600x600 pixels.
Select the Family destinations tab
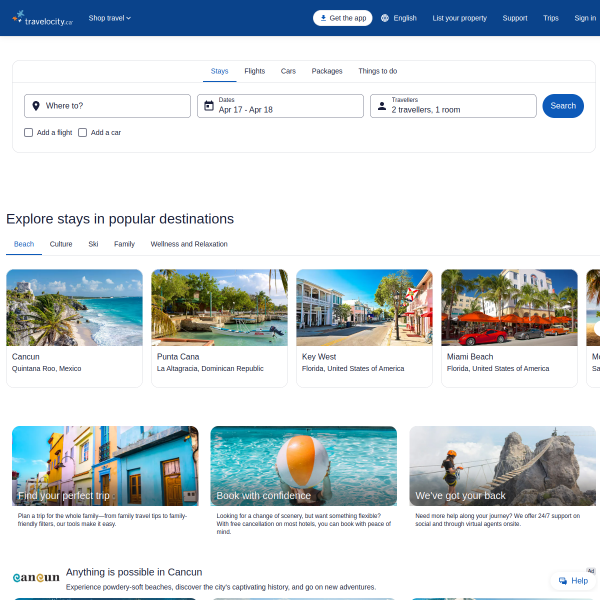click(124, 244)
